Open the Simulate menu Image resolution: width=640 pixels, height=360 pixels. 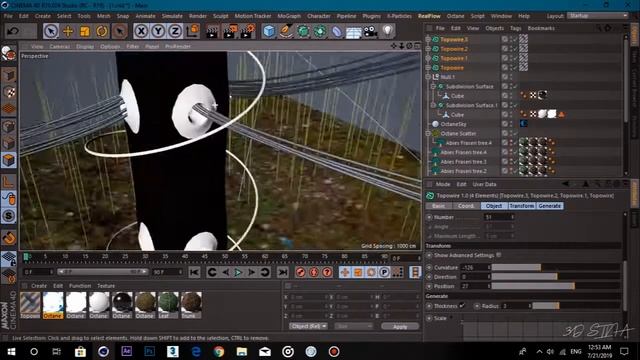click(x=172, y=16)
